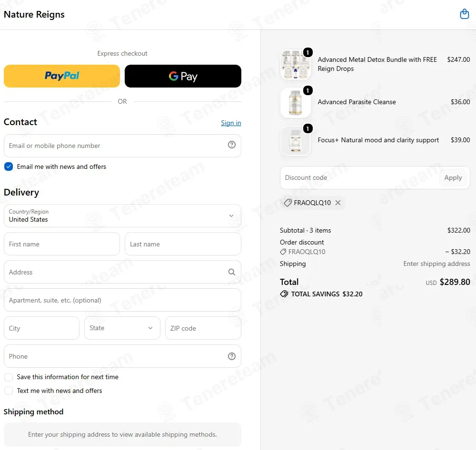Pay with the Google Pay button
The image size is (476, 450).
coord(183,76)
